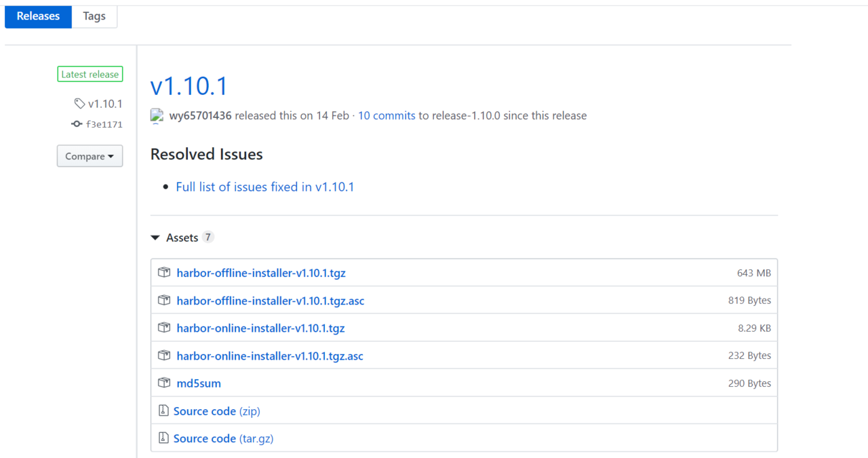Viewport: 868px width, 458px height.
Task: Open the v1.10.1 tag link in sidebar
Action: (105, 104)
